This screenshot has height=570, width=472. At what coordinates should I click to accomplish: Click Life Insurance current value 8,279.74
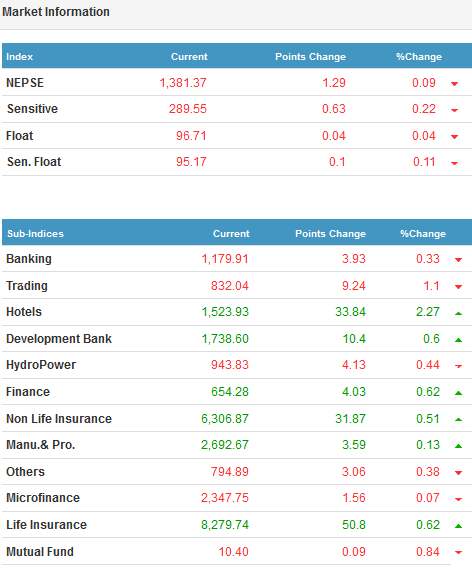click(x=225, y=525)
